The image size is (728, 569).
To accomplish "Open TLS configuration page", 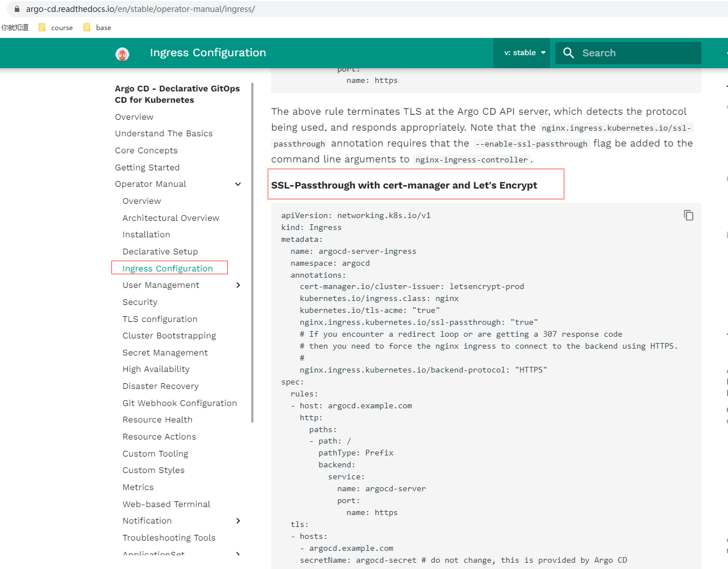I will point(160,319).
